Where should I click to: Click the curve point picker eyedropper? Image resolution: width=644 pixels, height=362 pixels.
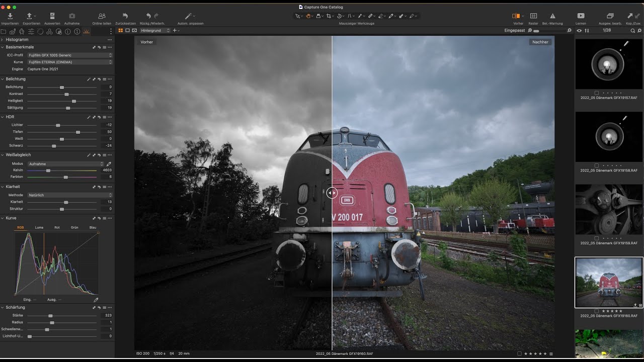(x=96, y=300)
